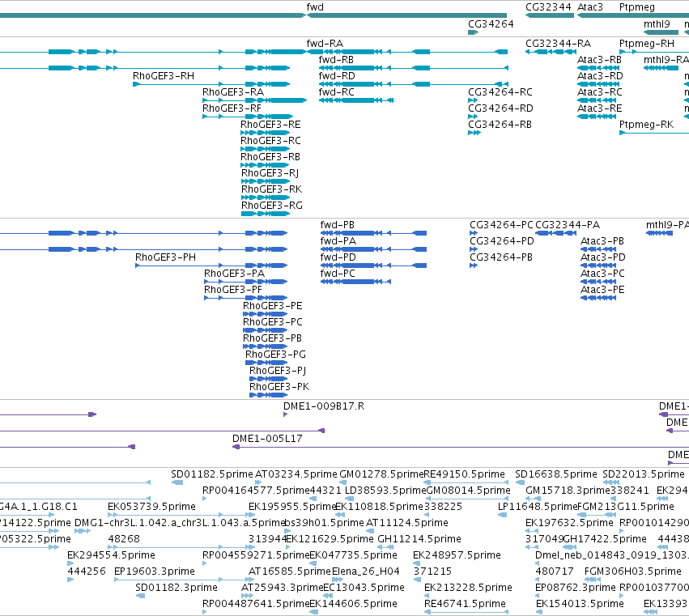Click SD01182.5prime EST
689x616 pixels.
[212, 474]
